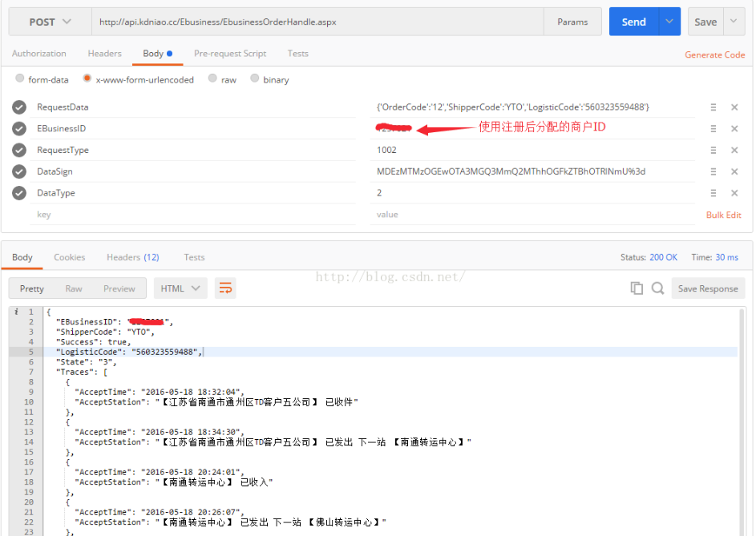Select binary body type

pos(255,78)
